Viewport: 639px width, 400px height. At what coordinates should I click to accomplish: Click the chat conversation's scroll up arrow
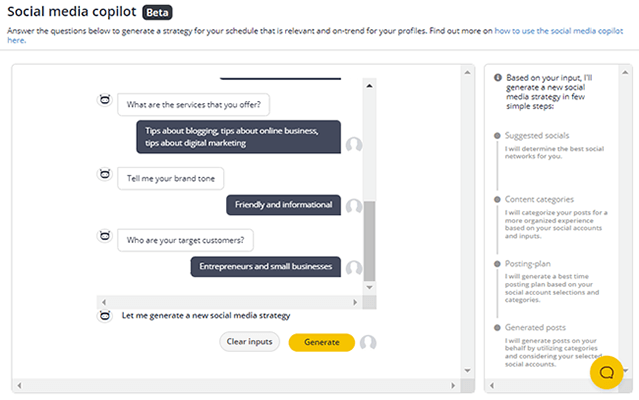(369, 86)
